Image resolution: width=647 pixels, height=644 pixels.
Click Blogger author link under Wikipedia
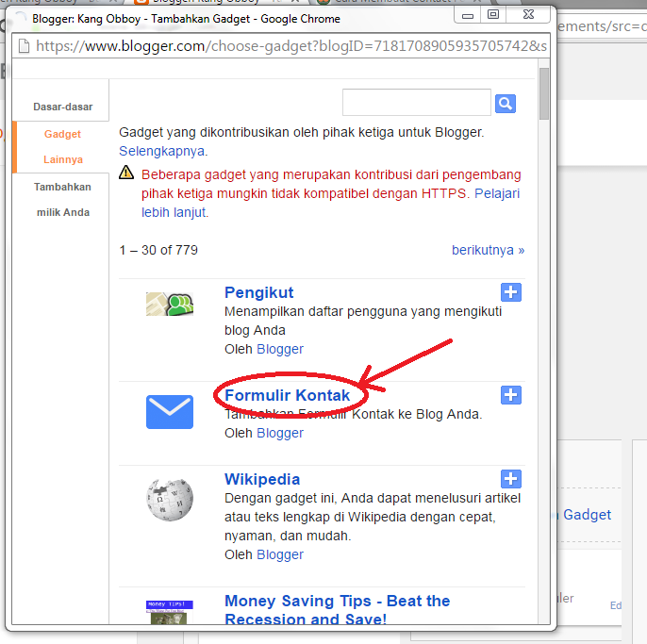click(280, 554)
